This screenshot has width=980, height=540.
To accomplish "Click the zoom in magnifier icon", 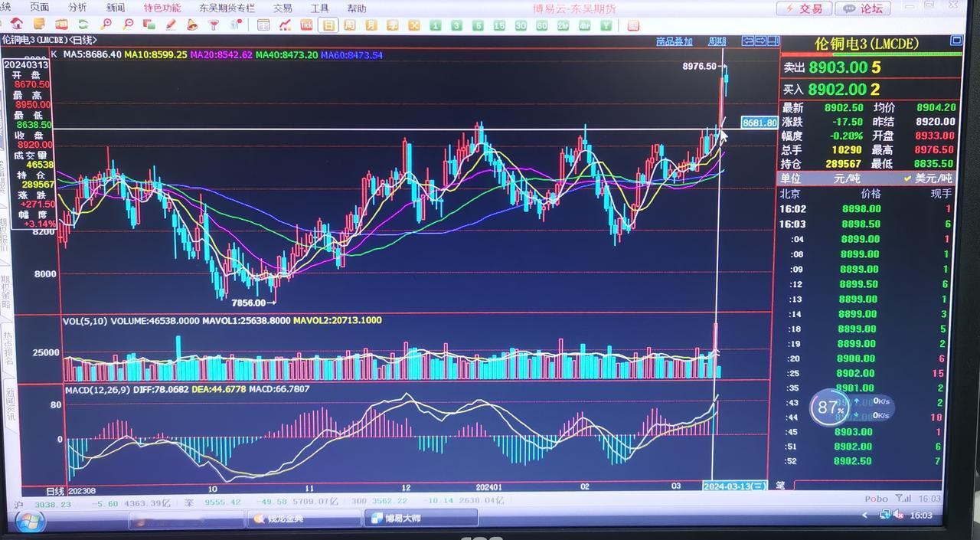I will tap(106, 25).
